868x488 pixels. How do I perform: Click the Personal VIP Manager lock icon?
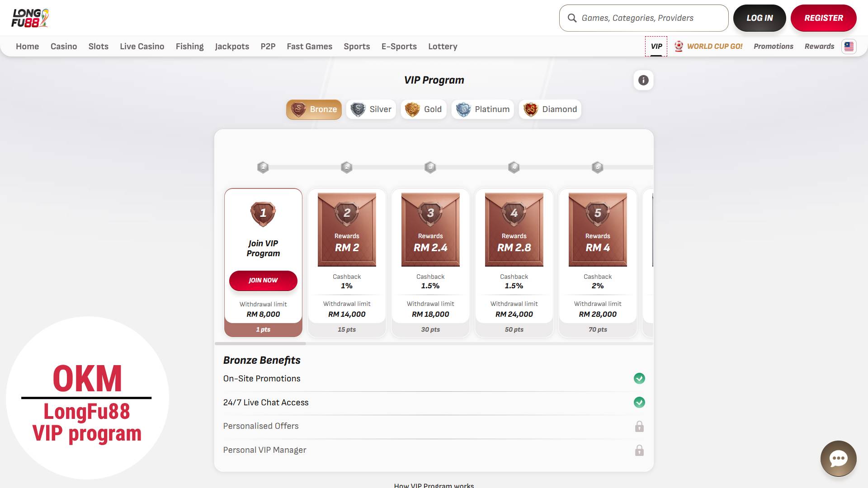tap(639, 450)
